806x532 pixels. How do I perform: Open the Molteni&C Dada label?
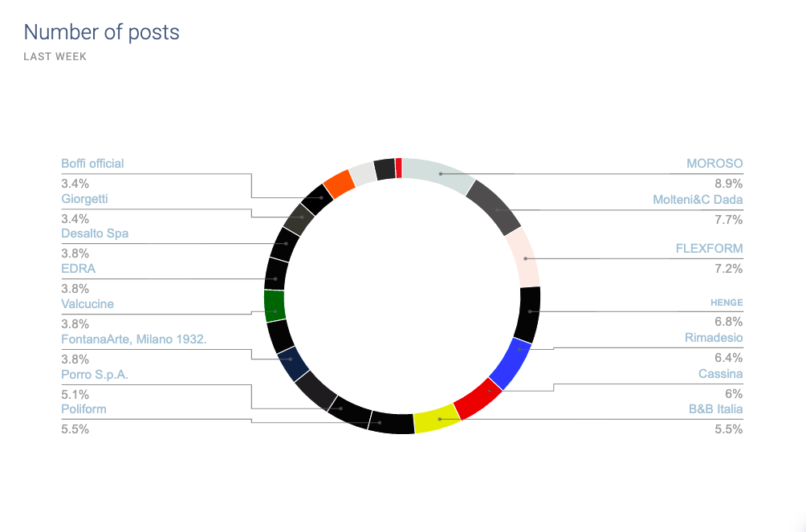(698, 200)
